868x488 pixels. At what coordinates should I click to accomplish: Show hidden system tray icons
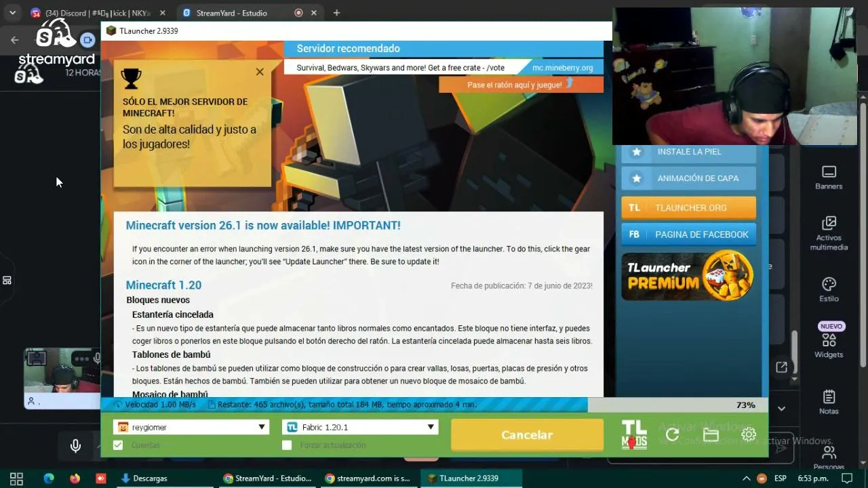coord(746,479)
